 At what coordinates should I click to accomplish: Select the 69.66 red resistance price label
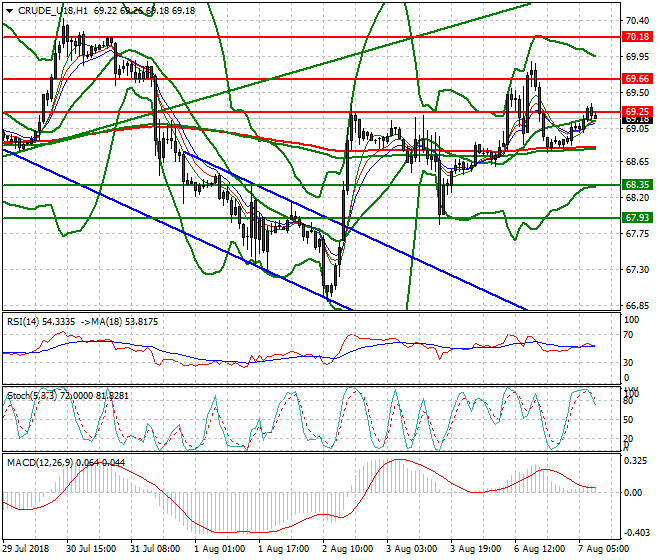[637, 79]
